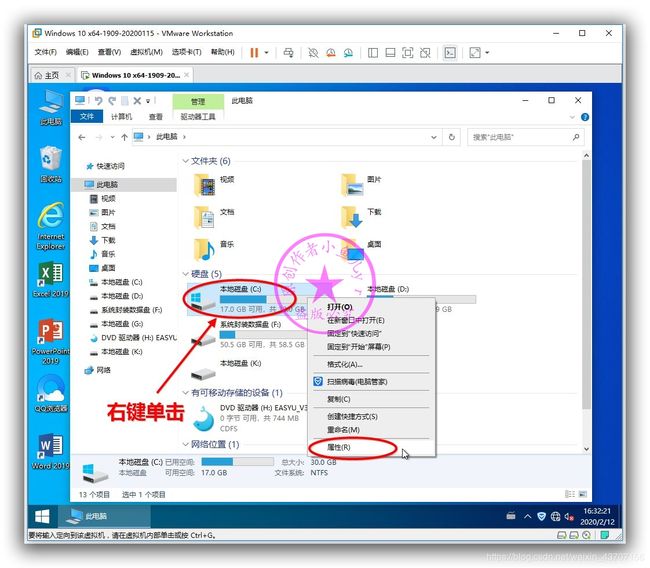This screenshot has height=568, width=650.
Task: Toggle unity mode icon in VMware toolbar
Action: tap(425, 53)
